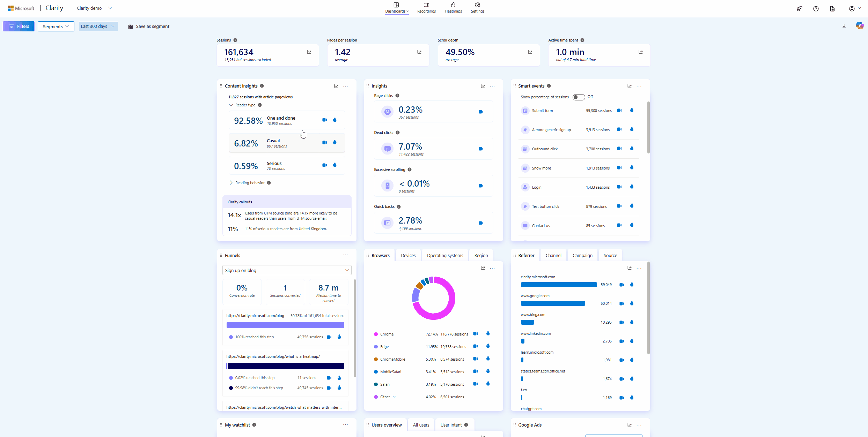
Task: Click the Filters button
Action: pyautogui.click(x=19, y=26)
